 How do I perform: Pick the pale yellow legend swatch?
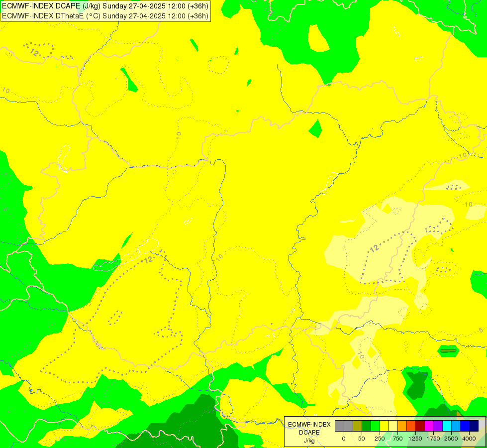[393, 426]
